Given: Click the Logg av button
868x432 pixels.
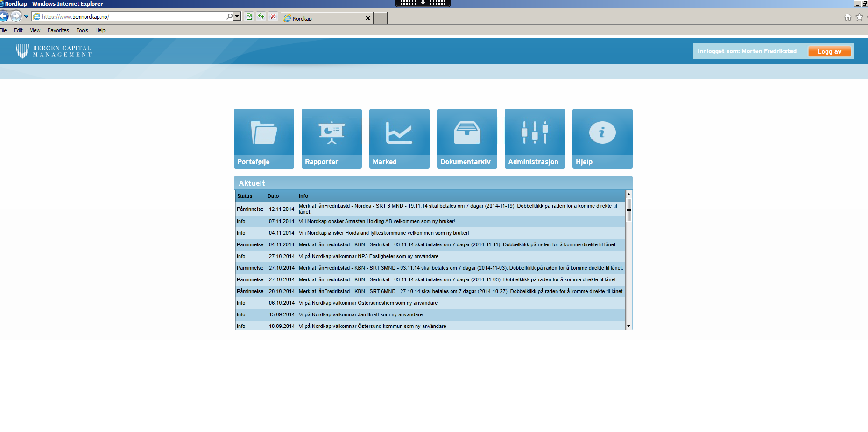Looking at the screenshot, I should (829, 51).
